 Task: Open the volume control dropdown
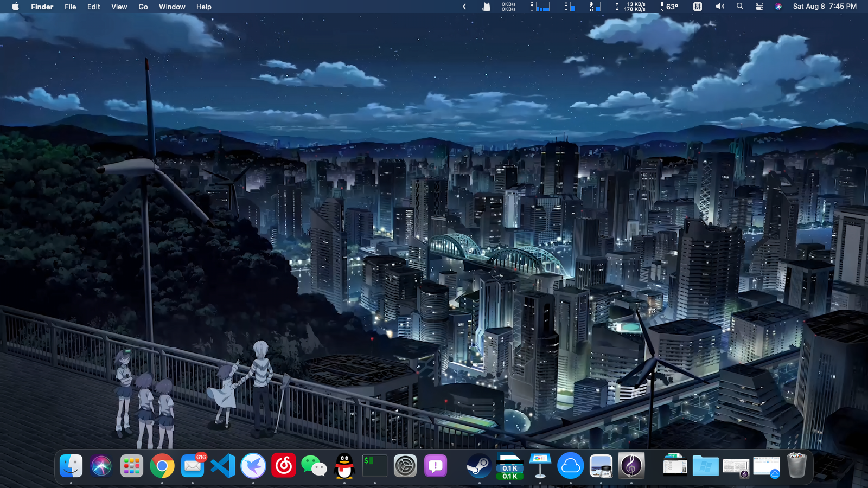pyautogui.click(x=720, y=7)
